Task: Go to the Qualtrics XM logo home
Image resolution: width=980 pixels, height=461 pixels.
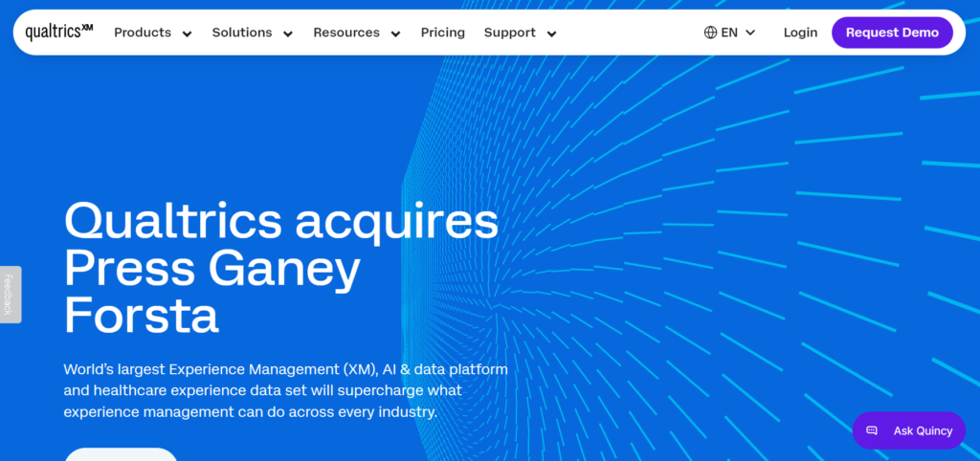Action: tap(58, 32)
